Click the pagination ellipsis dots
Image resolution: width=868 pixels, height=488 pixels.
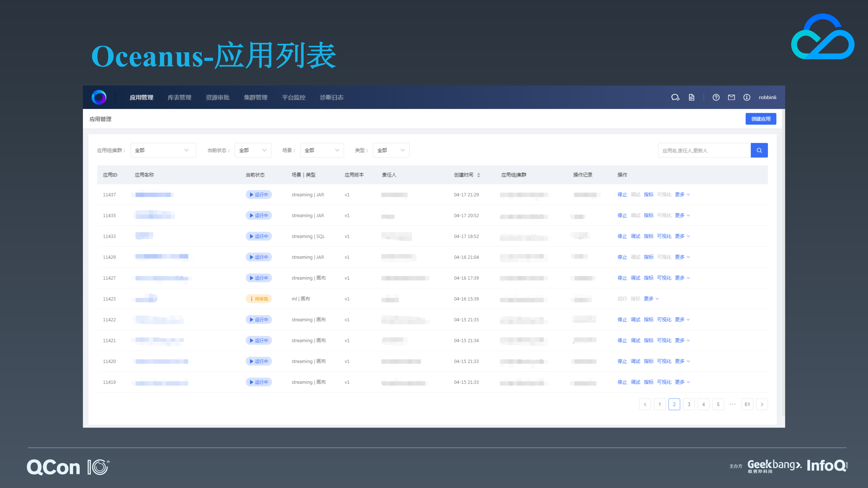733,404
